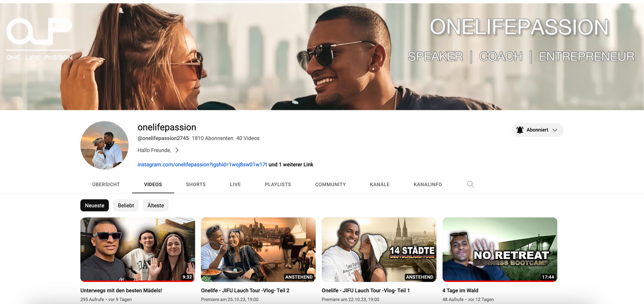Image resolution: width=644 pixels, height=304 pixels.
Task: Click 'Premiere am 25.10.23, 19:00' text
Action: point(230,300)
